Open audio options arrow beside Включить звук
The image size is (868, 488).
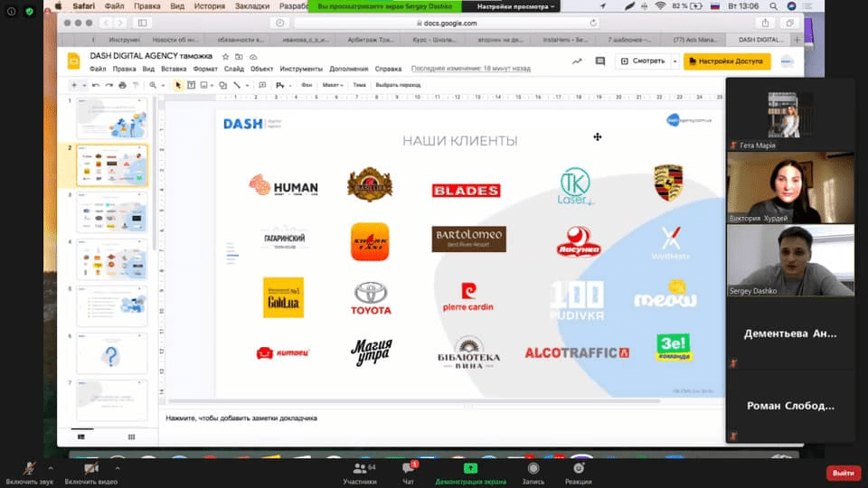[51, 468]
